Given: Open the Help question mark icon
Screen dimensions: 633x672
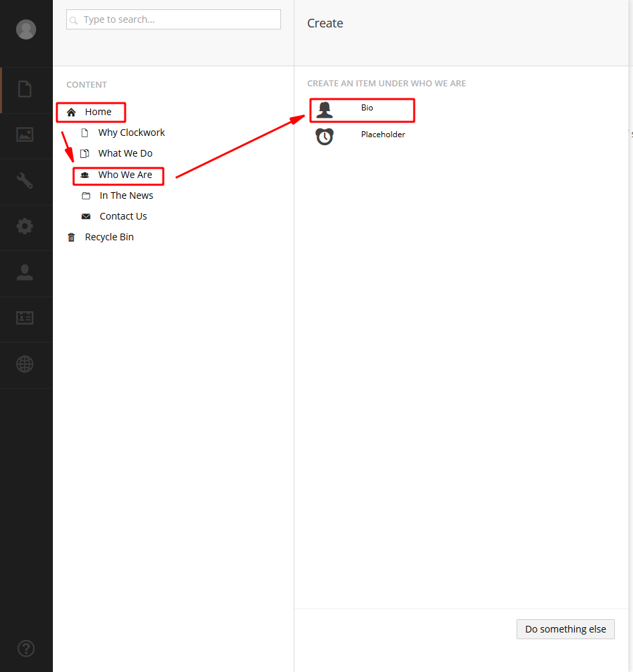Looking at the screenshot, I should pos(25,648).
